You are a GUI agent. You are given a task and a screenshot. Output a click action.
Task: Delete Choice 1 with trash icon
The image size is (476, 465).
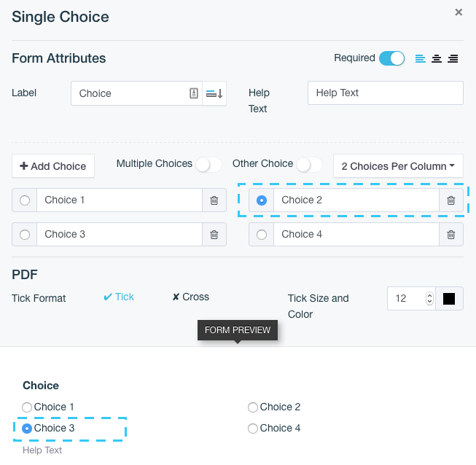(214, 200)
